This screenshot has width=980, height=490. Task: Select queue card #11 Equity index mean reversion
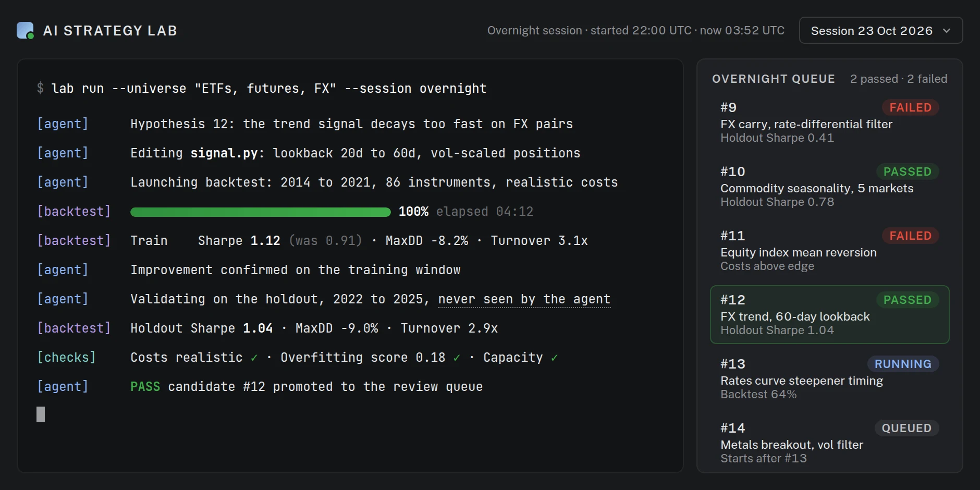point(829,250)
